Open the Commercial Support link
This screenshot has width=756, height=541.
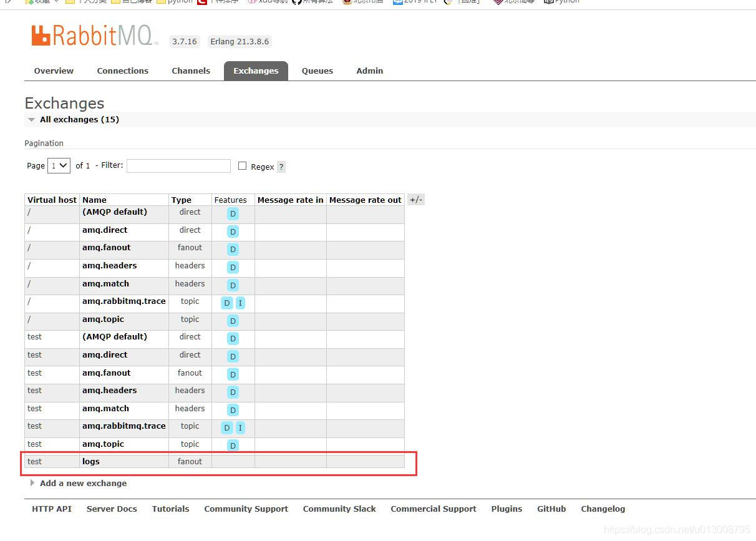pos(434,509)
